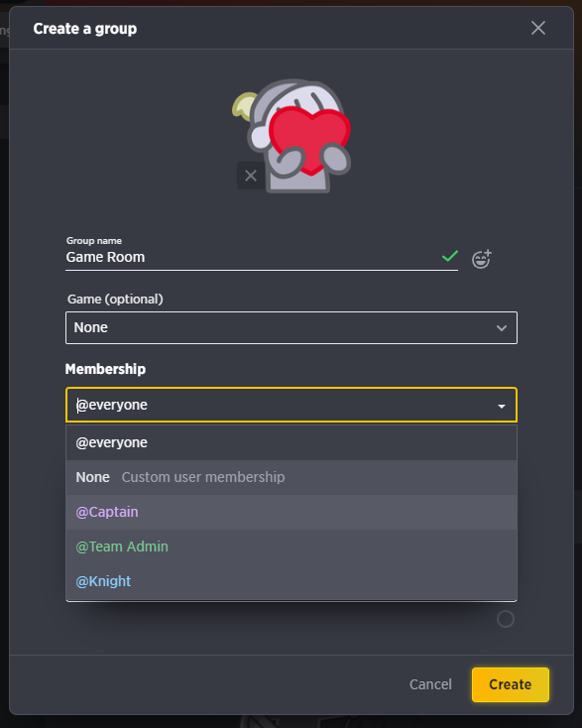This screenshot has width=582, height=728.
Task: Click the Create a group title
Action: pyautogui.click(x=85, y=29)
